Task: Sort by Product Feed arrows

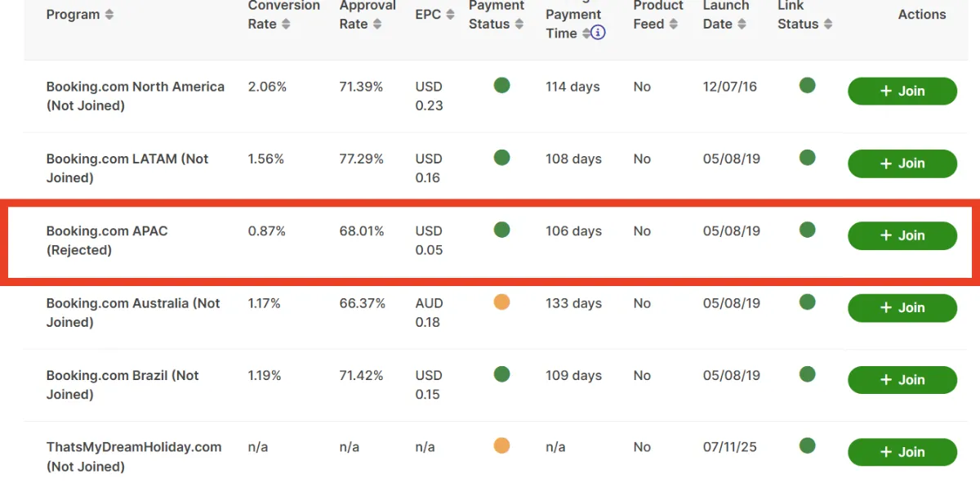Action: coord(674,25)
